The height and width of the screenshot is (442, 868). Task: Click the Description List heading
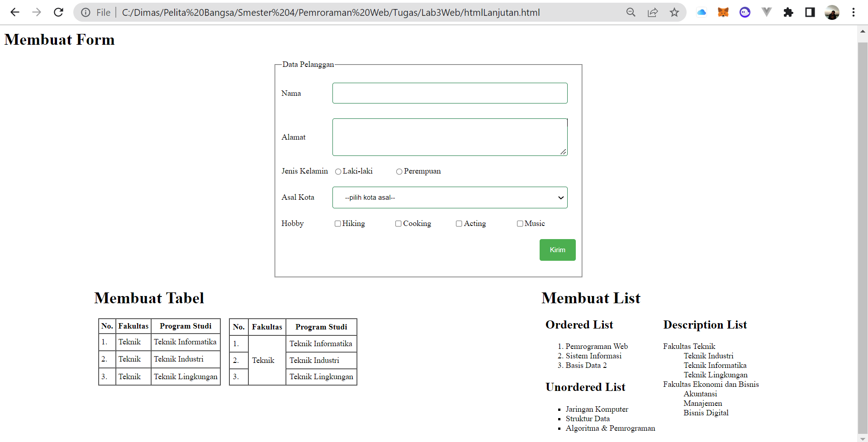point(705,325)
